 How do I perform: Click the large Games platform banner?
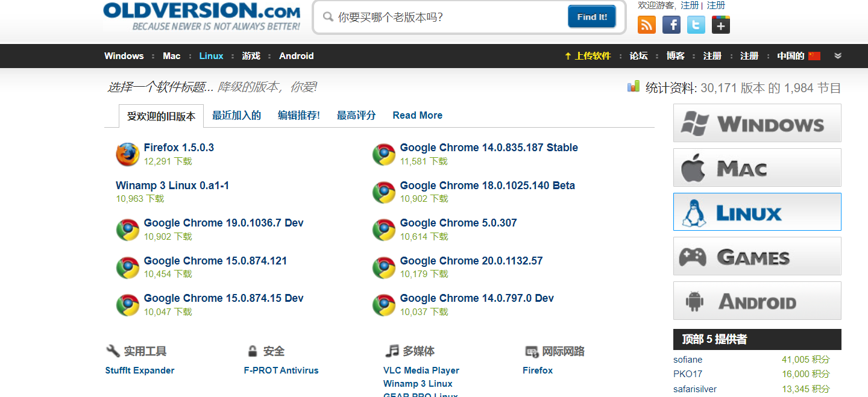(x=757, y=256)
